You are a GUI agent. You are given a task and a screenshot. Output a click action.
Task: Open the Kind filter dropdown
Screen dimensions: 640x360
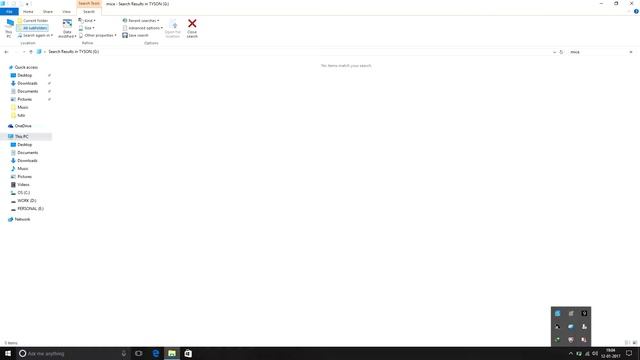tap(87, 20)
